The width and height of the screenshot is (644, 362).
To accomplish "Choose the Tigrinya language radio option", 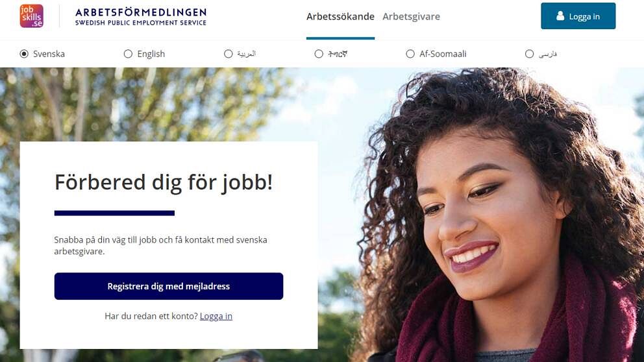I will click(x=319, y=54).
